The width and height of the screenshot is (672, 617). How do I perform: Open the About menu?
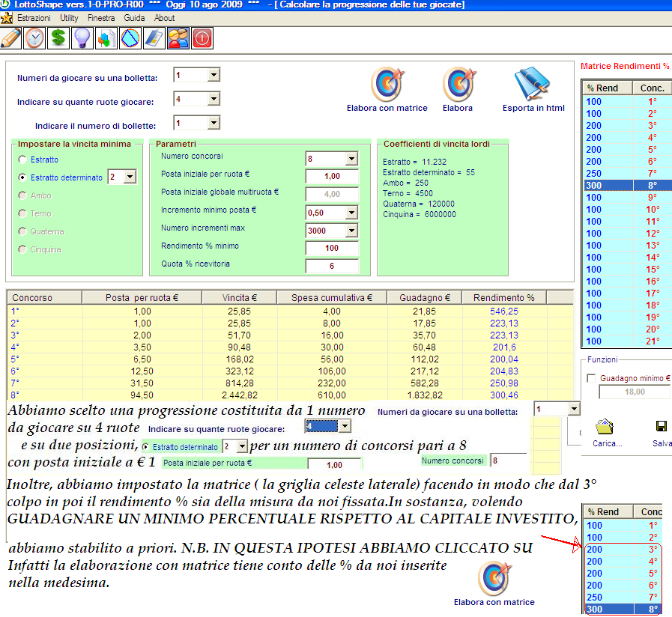pos(164,18)
